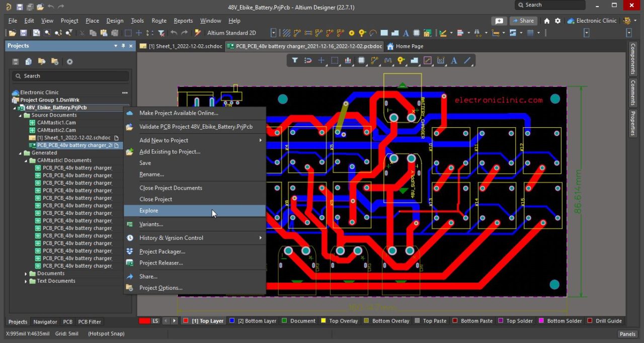Click the Redo arrow in main toolbar
644x343 pixels.
(x=185, y=33)
